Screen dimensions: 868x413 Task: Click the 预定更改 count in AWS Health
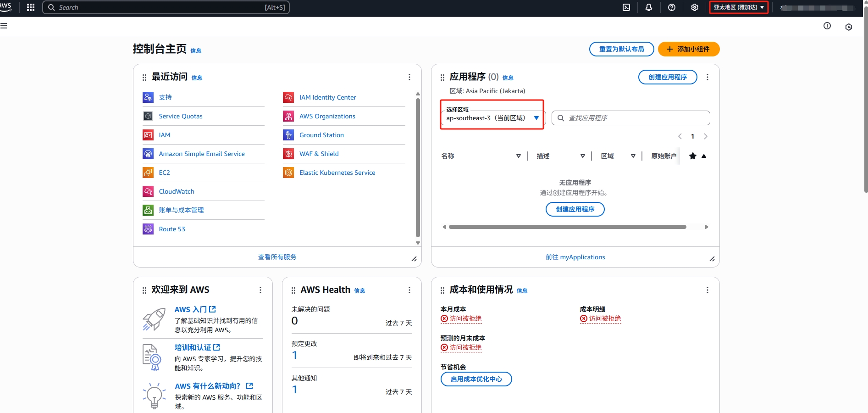coord(294,355)
